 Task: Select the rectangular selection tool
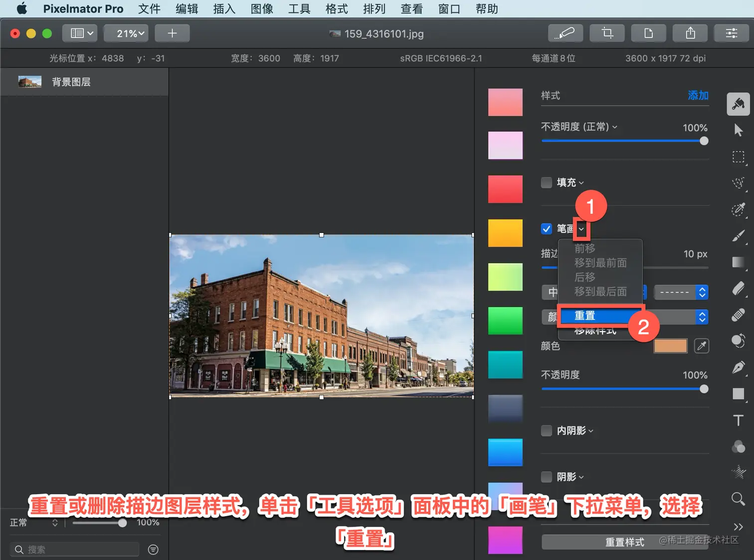pyautogui.click(x=738, y=157)
